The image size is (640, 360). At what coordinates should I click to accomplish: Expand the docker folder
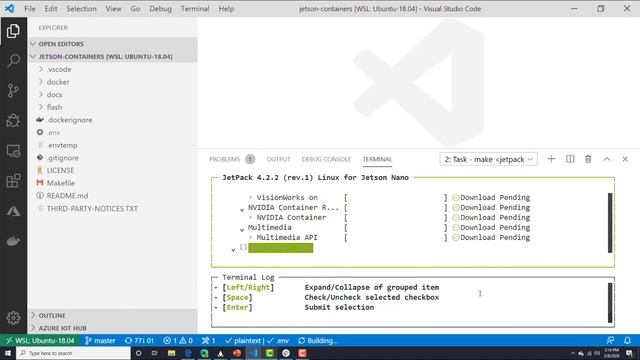113,82
